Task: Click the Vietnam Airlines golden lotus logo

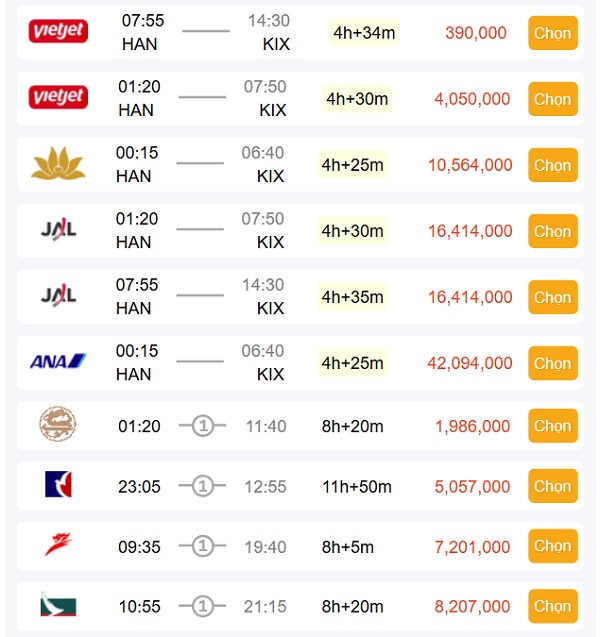Action: coord(58,163)
